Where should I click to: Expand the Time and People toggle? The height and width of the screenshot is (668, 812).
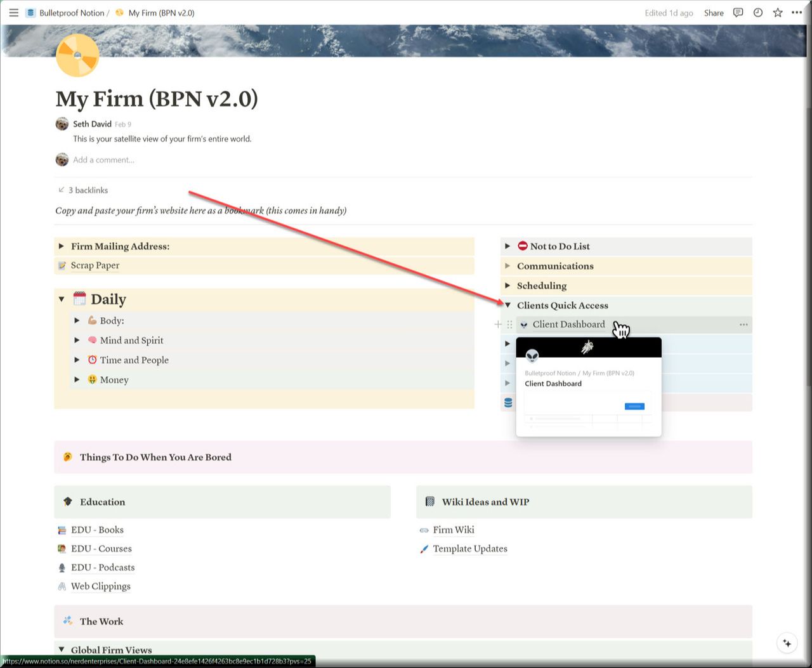click(x=77, y=360)
